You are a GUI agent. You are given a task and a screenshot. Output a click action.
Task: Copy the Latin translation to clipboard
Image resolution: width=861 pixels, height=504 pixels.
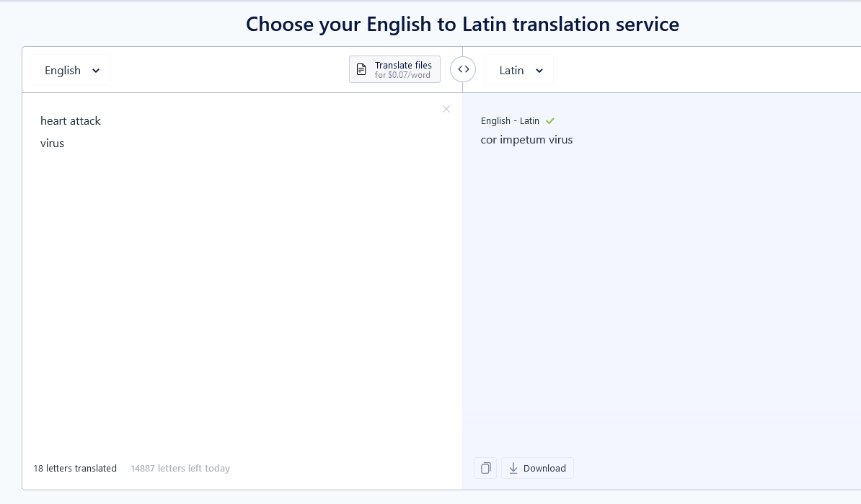point(485,469)
